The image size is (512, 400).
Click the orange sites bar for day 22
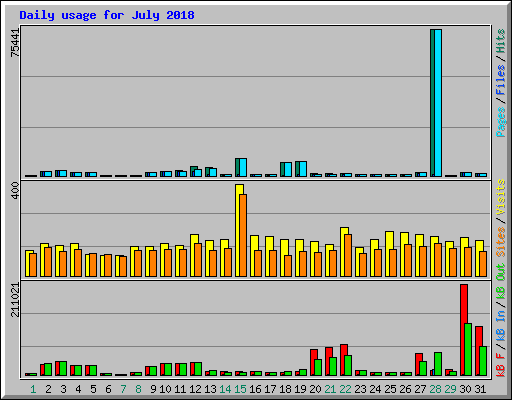pos(348,256)
